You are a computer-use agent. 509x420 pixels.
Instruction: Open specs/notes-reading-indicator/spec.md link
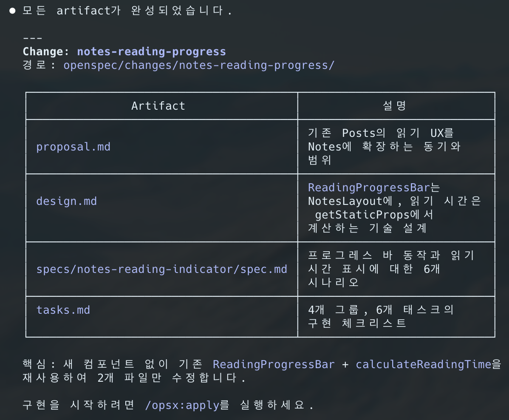pyautogui.click(x=161, y=269)
